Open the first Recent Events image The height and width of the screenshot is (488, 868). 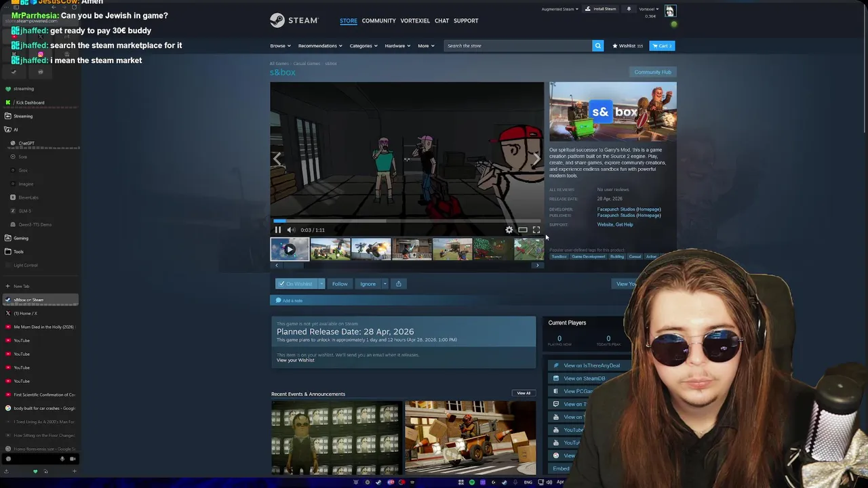pyautogui.click(x=336, y=438)
